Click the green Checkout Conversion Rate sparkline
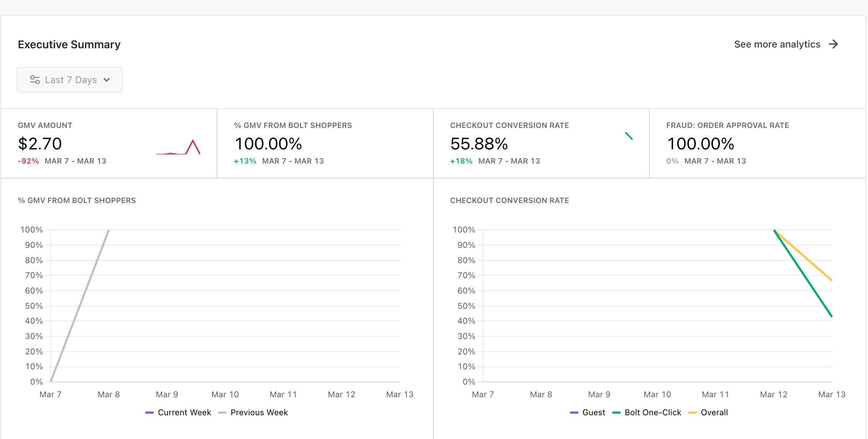Viewport: 868px width, 439px height. 629,136
